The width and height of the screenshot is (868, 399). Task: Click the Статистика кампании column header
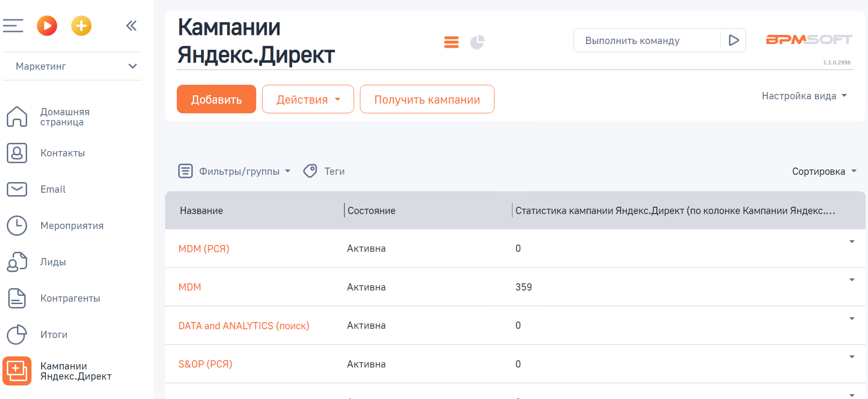[x=675, y=211]
